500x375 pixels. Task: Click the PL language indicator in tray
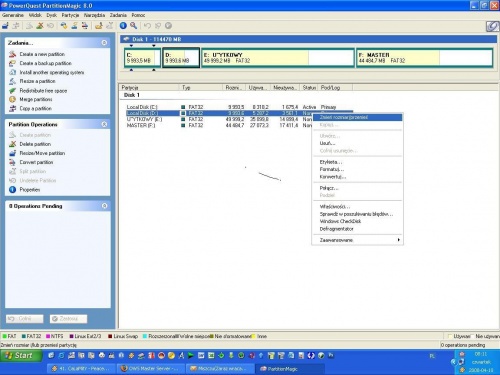432,356
